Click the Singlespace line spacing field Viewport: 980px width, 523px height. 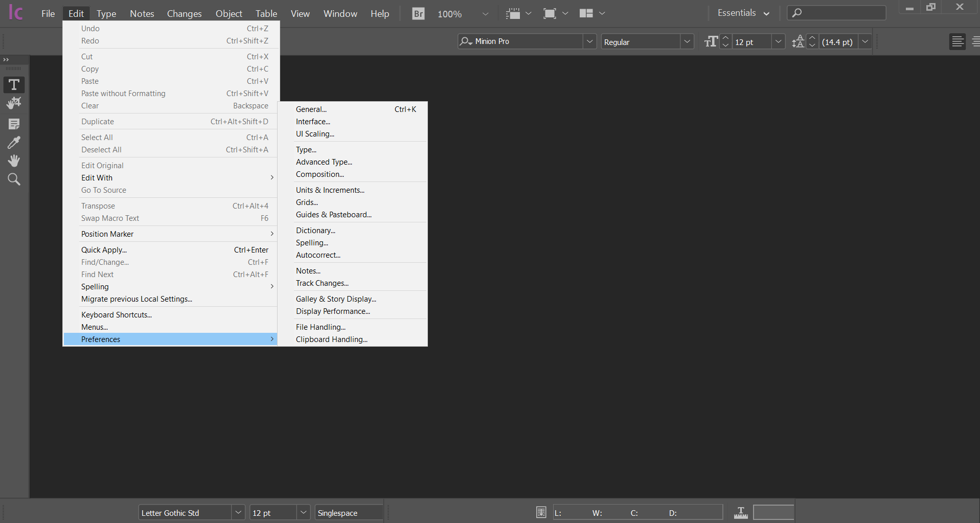tap(349, 512)
